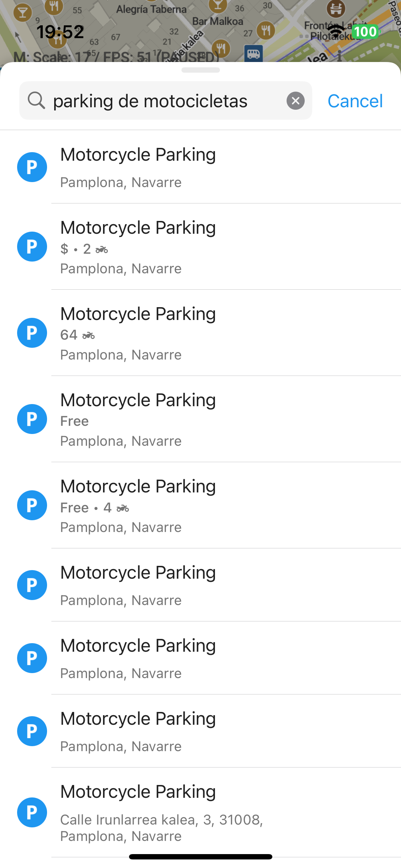This screenshot has width=401, height=868.
Task: Tap the restaurant icon below Bar Malkoa
Action: [x=221, y=48]
